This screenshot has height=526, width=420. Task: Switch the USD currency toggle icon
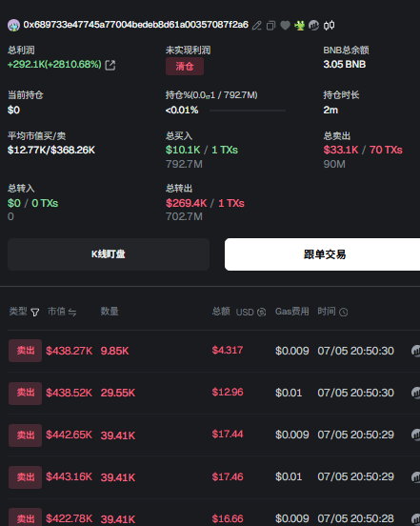click(262, 313)
